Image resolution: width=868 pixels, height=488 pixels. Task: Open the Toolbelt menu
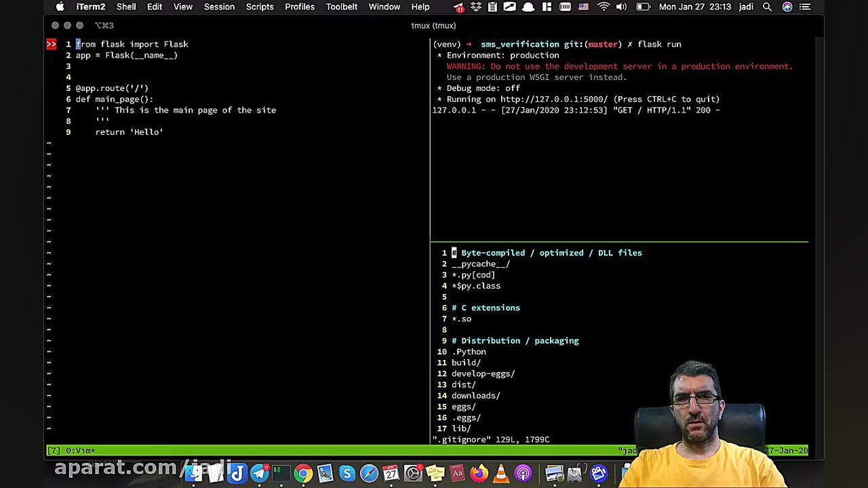click(342, 7)
